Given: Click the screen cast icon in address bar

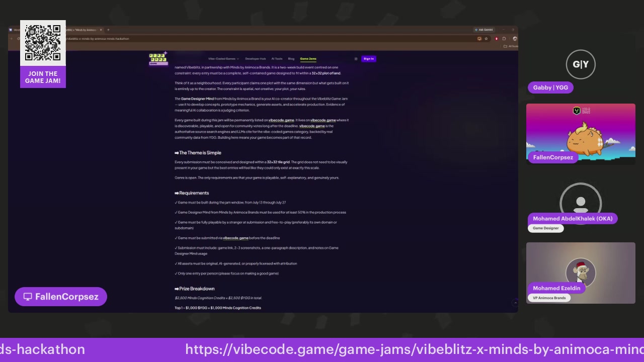Looking at the screenshot, I should coord(479,39).
